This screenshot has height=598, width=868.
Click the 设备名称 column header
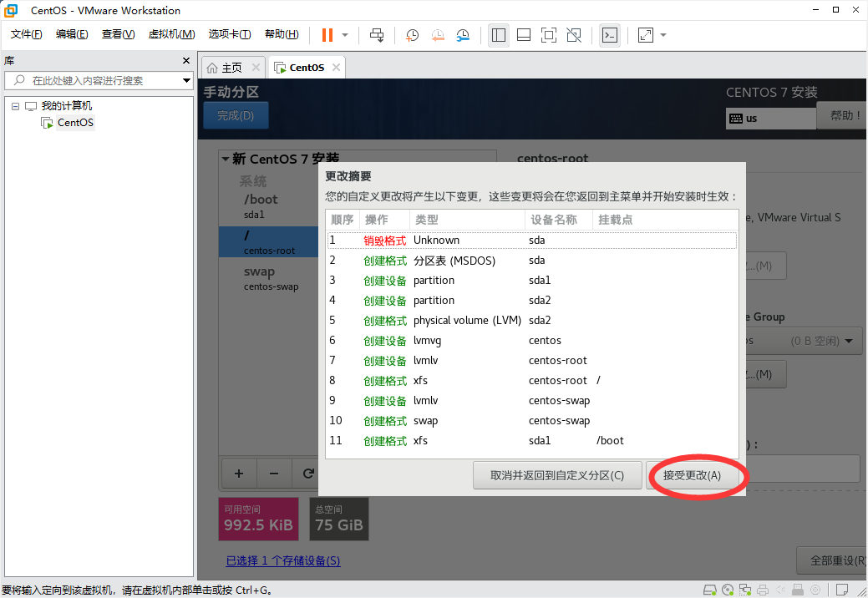pyautogui.click(x=559, y=220)
